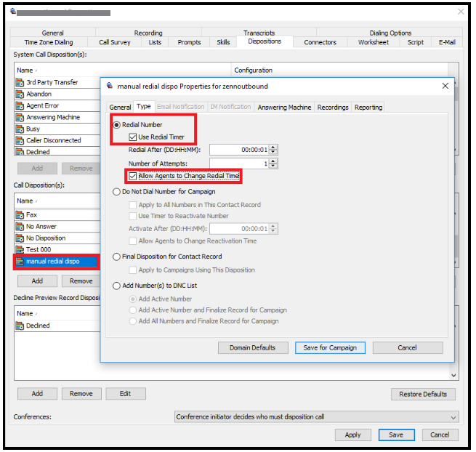Click the 3rd Party Transfer disposition icon

click(20, 83)
